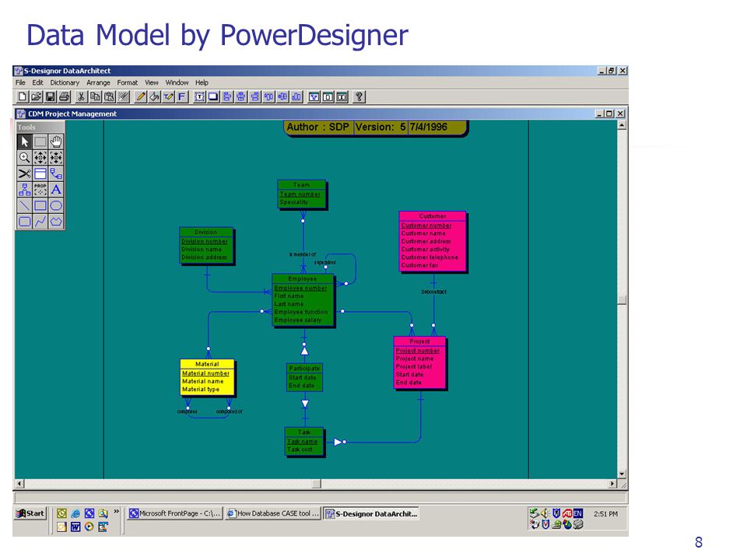This screenshot has height=560, width=747.
Task: Switch to How Database CASE tool taskbar button
Action: [273, 513]
